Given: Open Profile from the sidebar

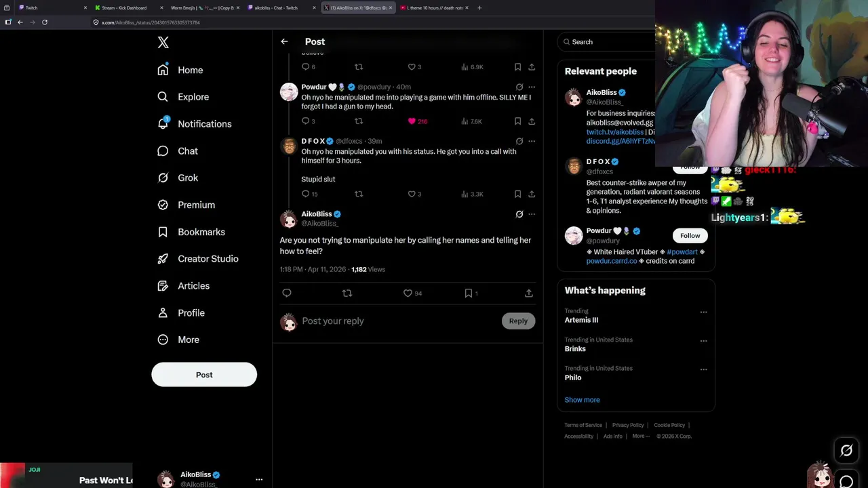Looking at the screenshot, I should coord(181,313).
